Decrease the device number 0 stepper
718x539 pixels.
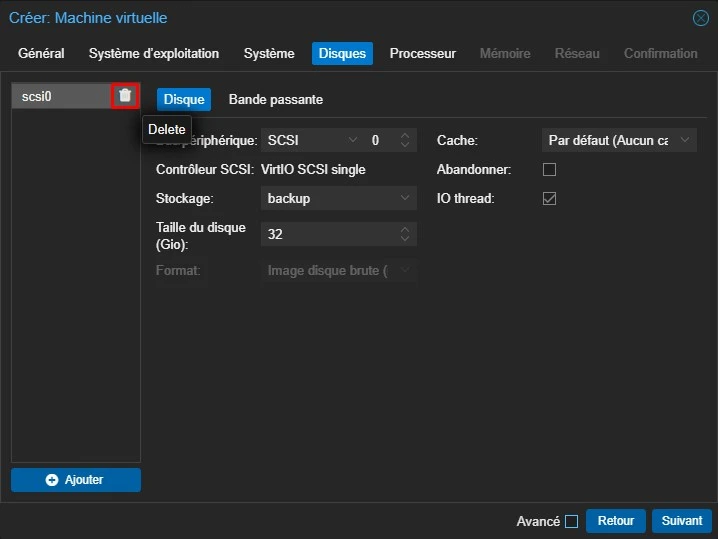[x=405, y=145]
